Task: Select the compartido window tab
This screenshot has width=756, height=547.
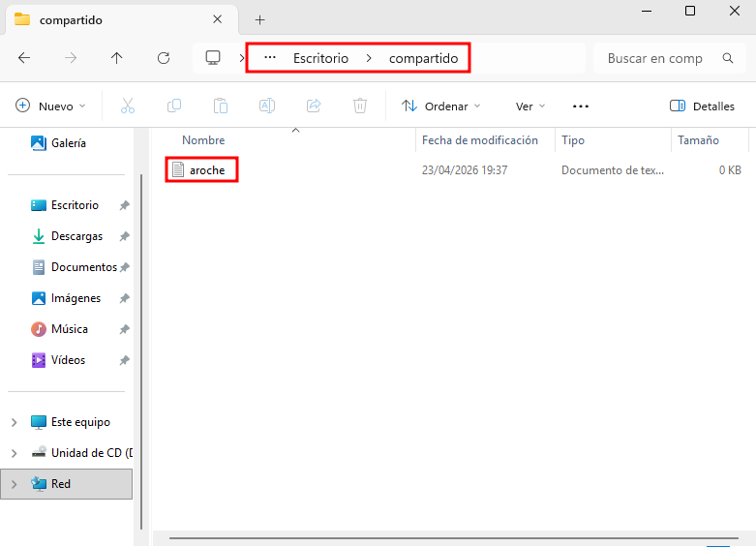Action: (x=122, y=19)
